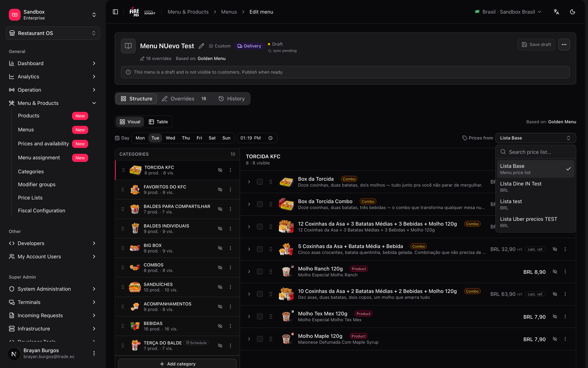
Task: Select the FAVORITOS DO KFC category row
Action: [177, 190]
